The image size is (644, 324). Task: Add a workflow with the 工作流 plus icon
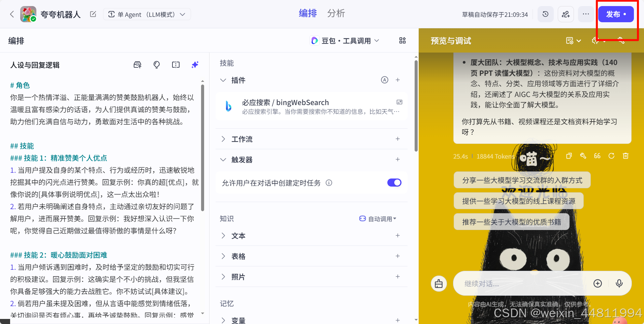[x=398, y=139]
